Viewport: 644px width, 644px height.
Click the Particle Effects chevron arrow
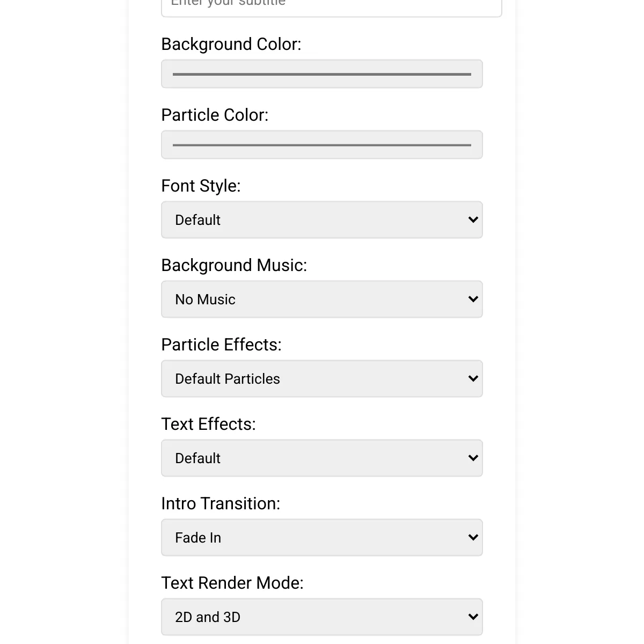point(473,378)
